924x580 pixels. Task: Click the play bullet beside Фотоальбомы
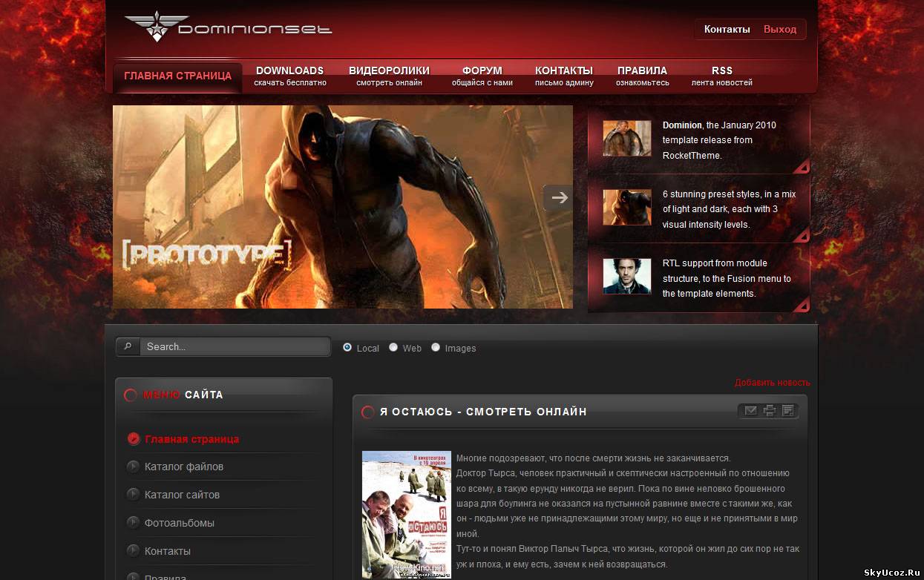(133, 523)
